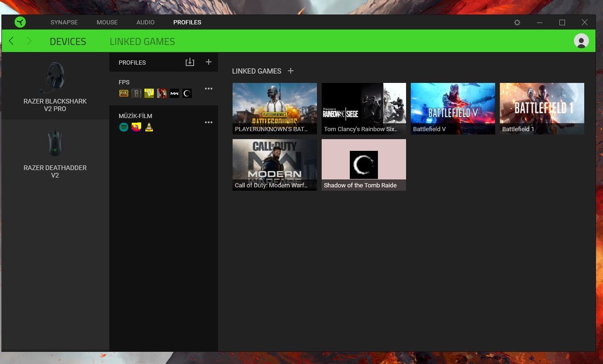Click the red Battlefield 1 icon in FPS profile
603x364 pixels.
(162, 93)
